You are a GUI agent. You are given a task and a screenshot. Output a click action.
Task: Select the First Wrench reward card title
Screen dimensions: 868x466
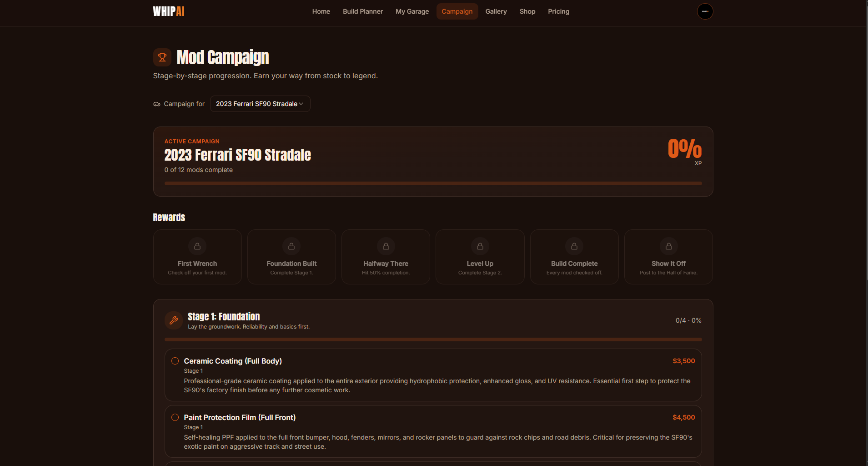point(197,263)
